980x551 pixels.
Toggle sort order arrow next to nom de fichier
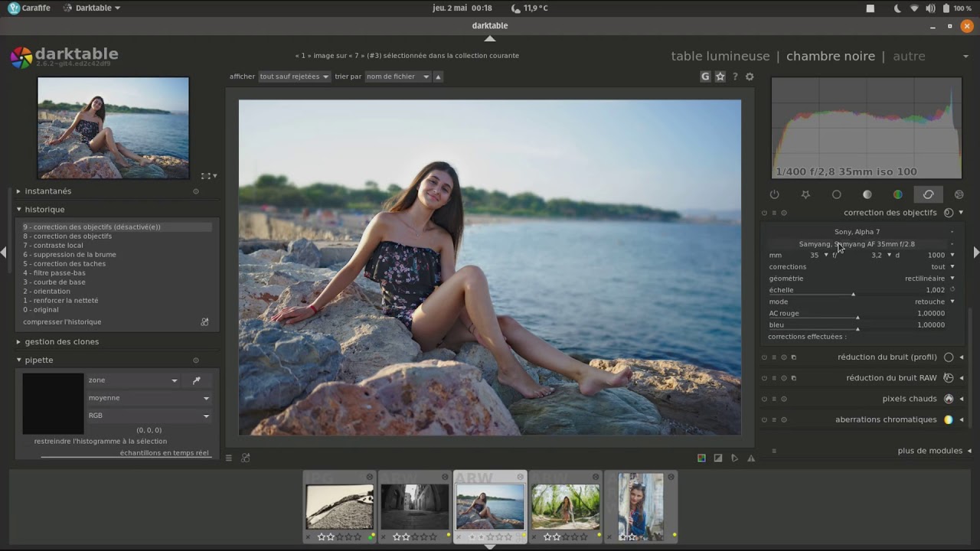click(x=438, y=77)
